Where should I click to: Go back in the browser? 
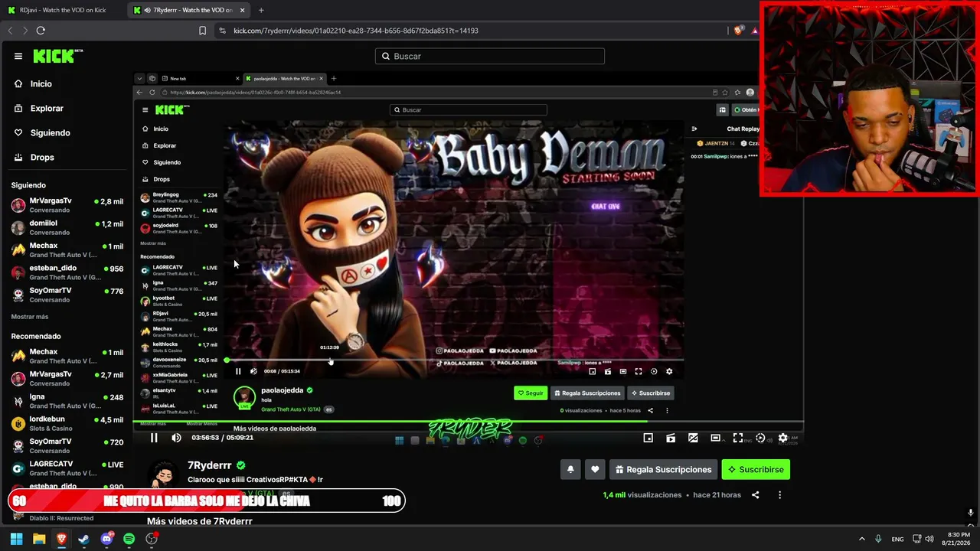tap(11, 31)
